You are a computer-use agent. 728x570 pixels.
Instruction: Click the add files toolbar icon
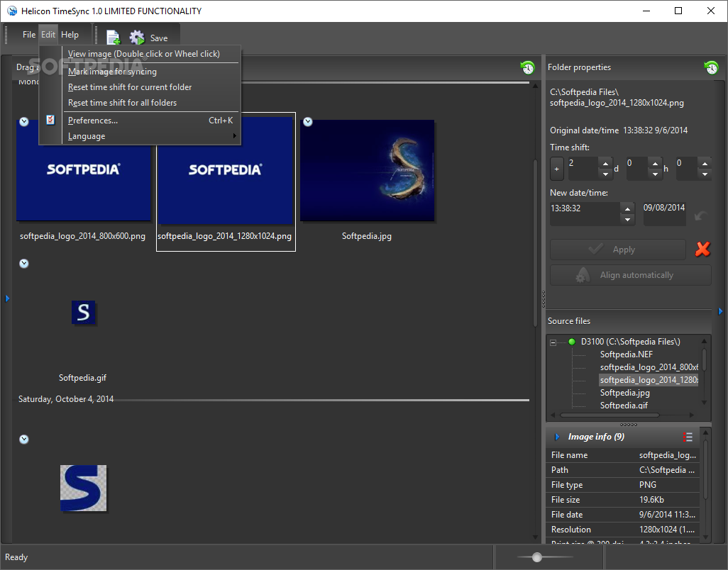113,38
